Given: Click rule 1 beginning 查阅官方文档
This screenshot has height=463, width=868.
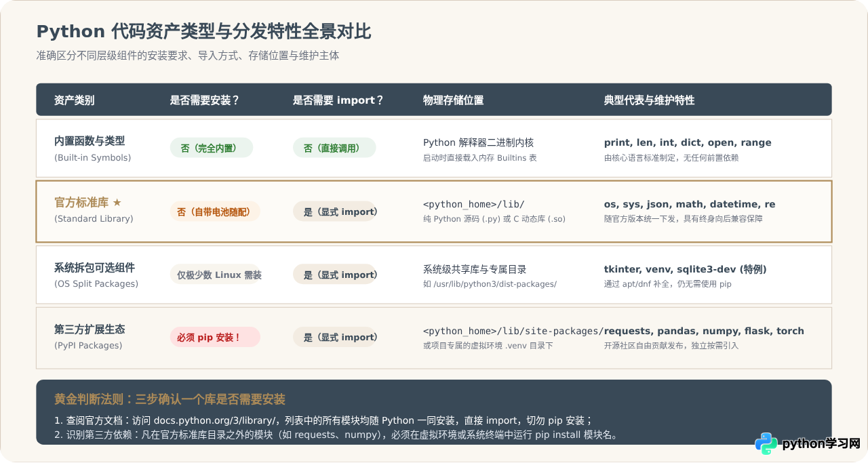Looking at the screenshot, I should click(325, 420).
